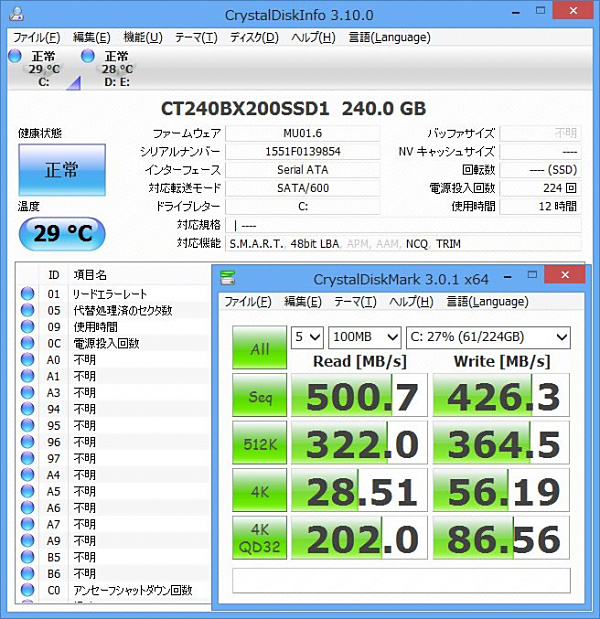The image size is (600, 619).
Task: Open 機能(U) menu in CrystalDiskInfo
Action: click(143, 38)
